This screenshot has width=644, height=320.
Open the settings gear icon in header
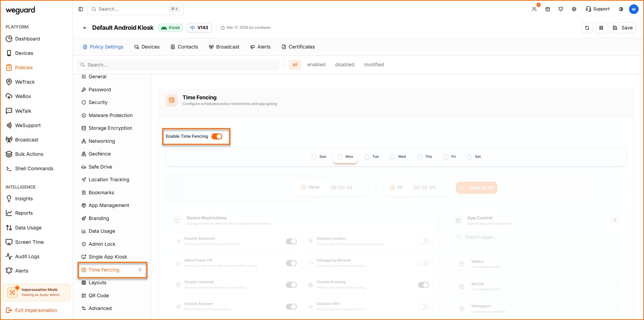click(x=574, y=9)
